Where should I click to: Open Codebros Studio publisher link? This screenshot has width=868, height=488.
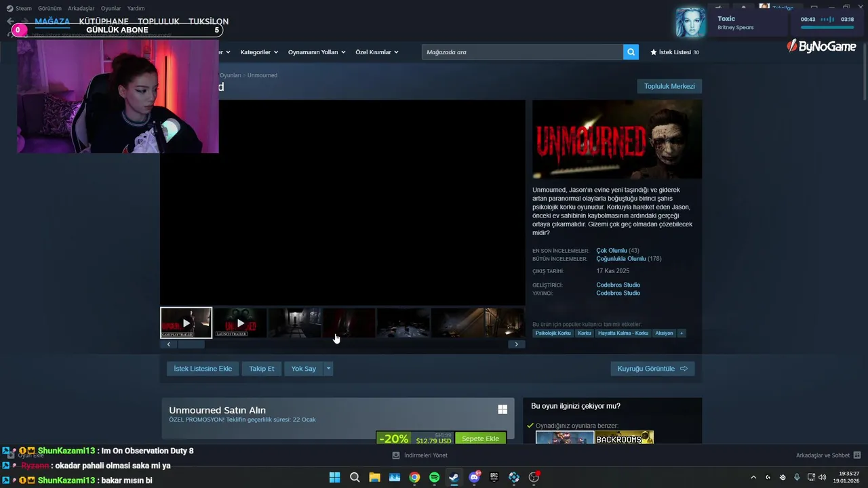[618, 293]
